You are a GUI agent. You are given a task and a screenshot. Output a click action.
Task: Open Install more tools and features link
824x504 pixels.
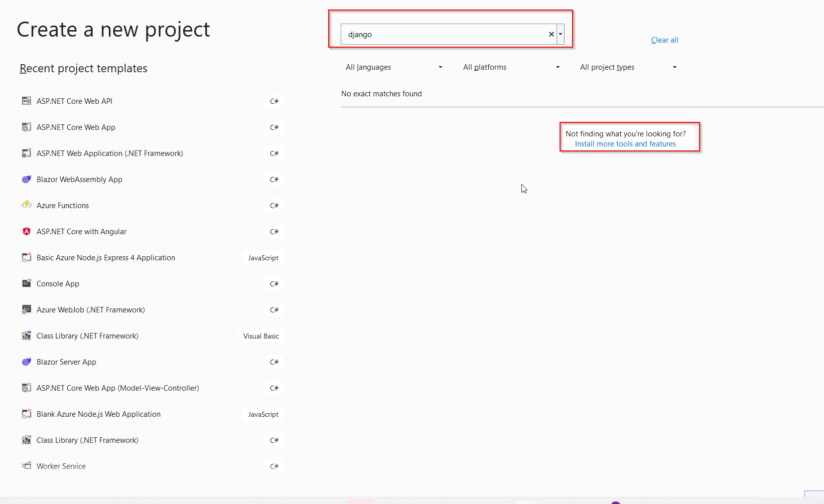[625, 144]
